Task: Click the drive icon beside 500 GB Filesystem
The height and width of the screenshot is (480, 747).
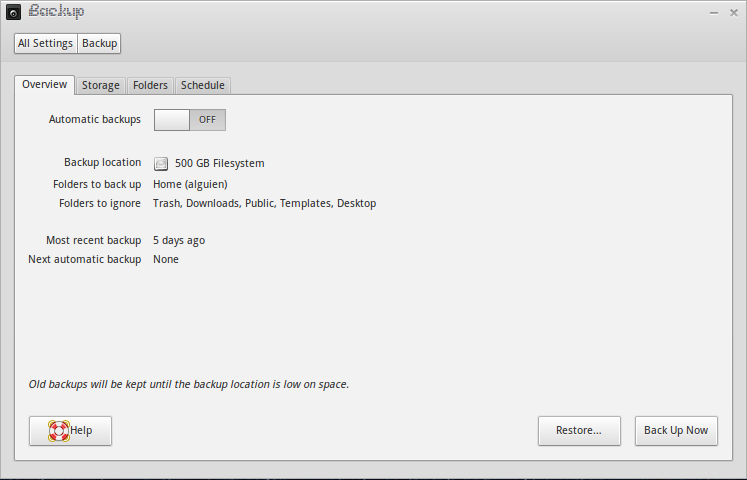Action: click(x=161, y=163)
